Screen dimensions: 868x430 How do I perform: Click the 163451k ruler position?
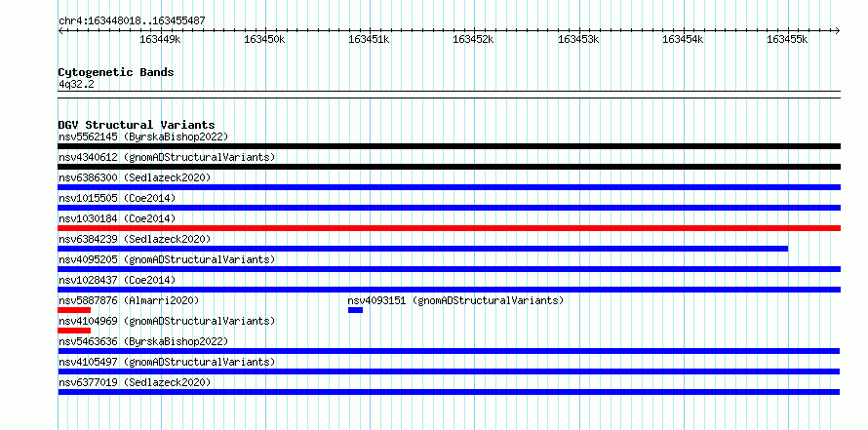click(369, 39)
